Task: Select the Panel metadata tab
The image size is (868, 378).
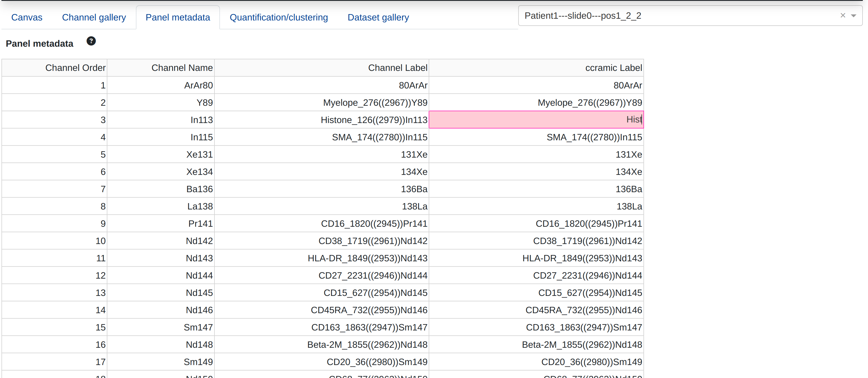Action: tap(178, 18)
